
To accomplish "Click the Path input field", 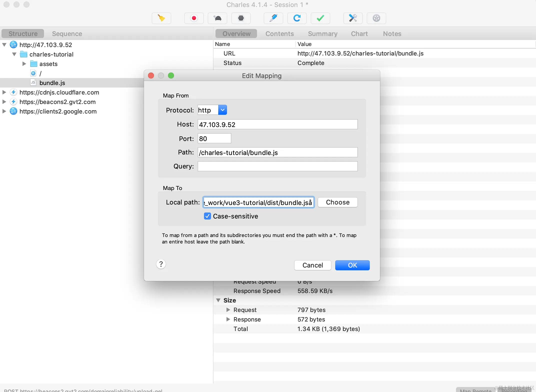I will point(277,152).
